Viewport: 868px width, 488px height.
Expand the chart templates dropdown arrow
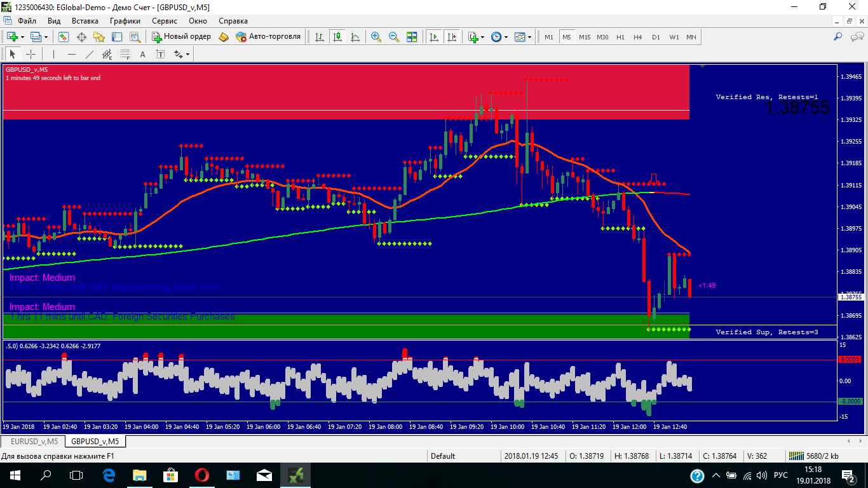pos(530,37)
